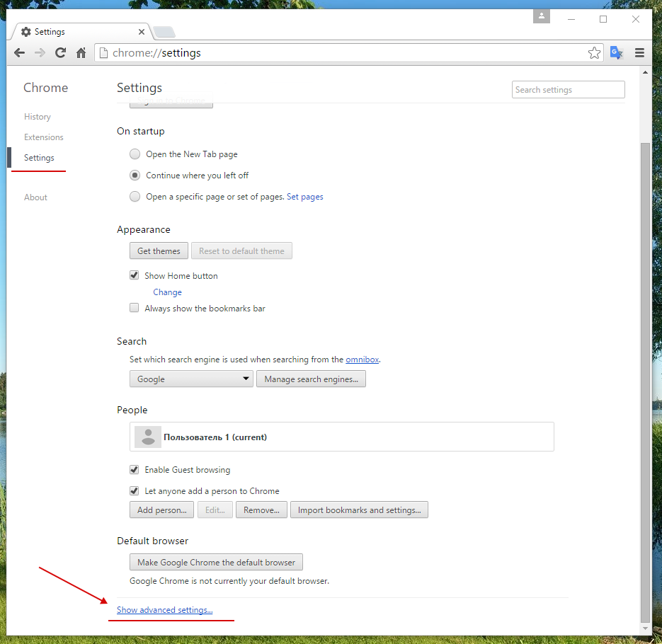Image resolution: width=662 pixels, height=644 pixels.
Task: Click the Set pages link
Action: coord(304,197)
